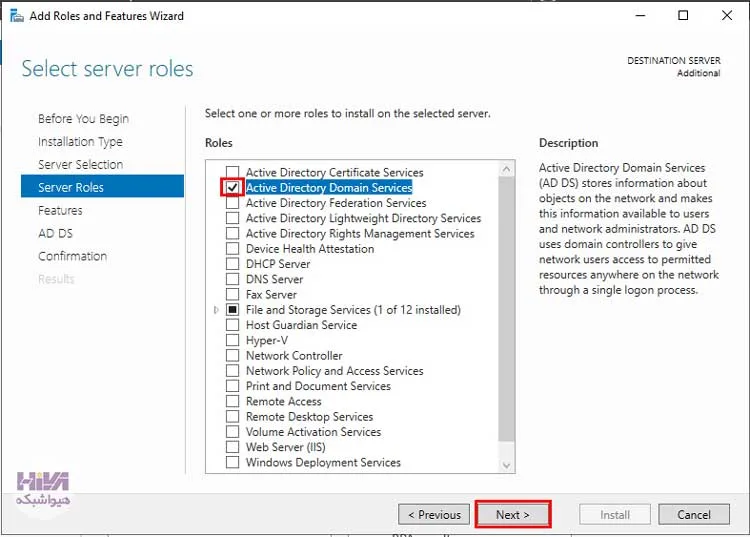Tick Volume Activation Services checkbox
Viewport: 750px width, 537px height.
[x=232, y=432]
